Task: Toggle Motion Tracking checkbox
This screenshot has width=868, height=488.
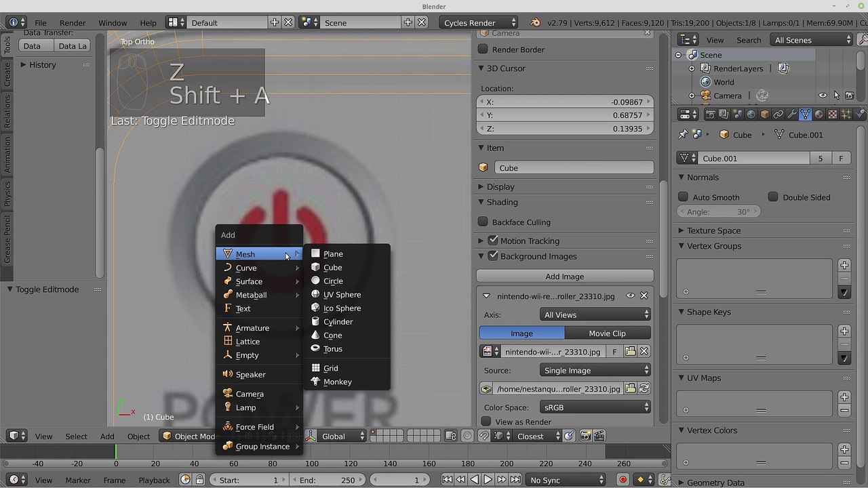Action: pos(493,240)
